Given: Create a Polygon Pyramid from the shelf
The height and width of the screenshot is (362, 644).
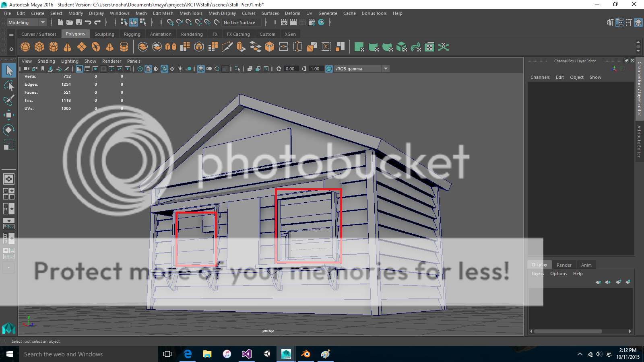Looking at the screenshot, I should 110,47.
